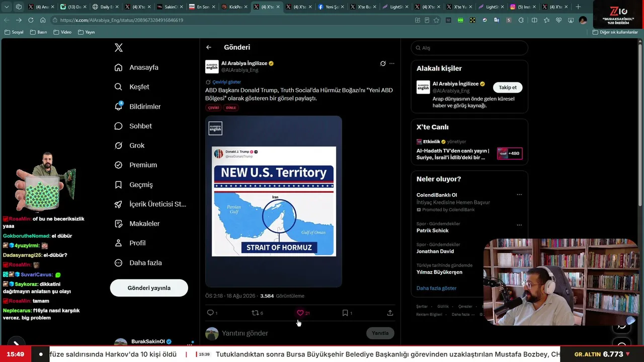Reload the page with the refresh icon

click(31, 20)
